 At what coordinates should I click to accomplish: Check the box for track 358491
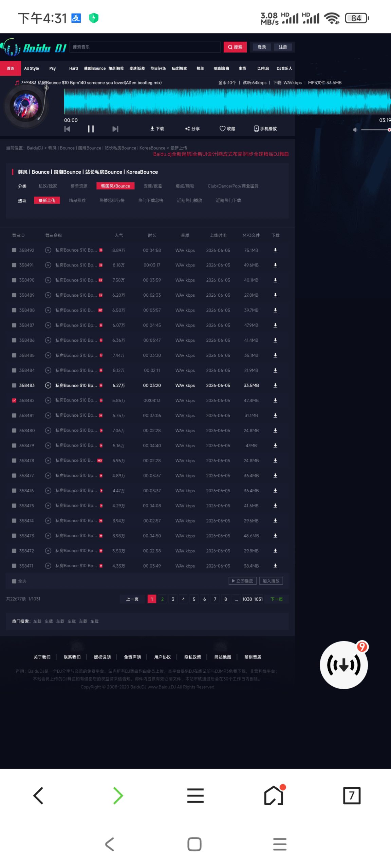[14, 265]
